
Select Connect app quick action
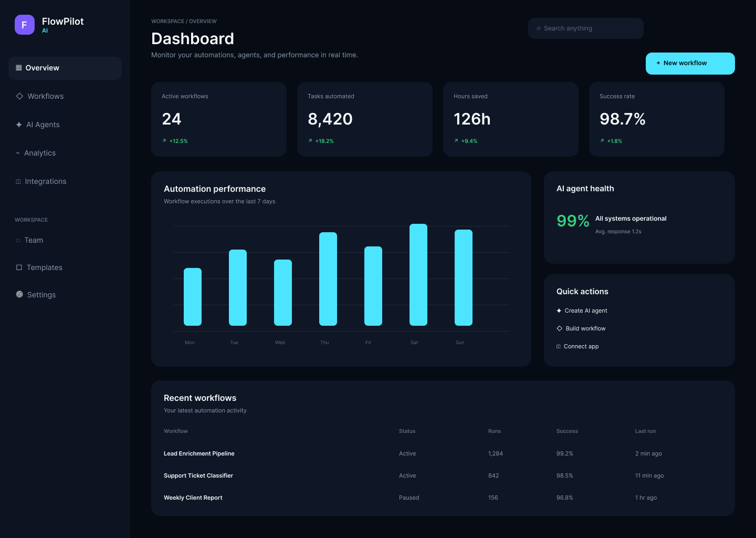click(577, 346)
